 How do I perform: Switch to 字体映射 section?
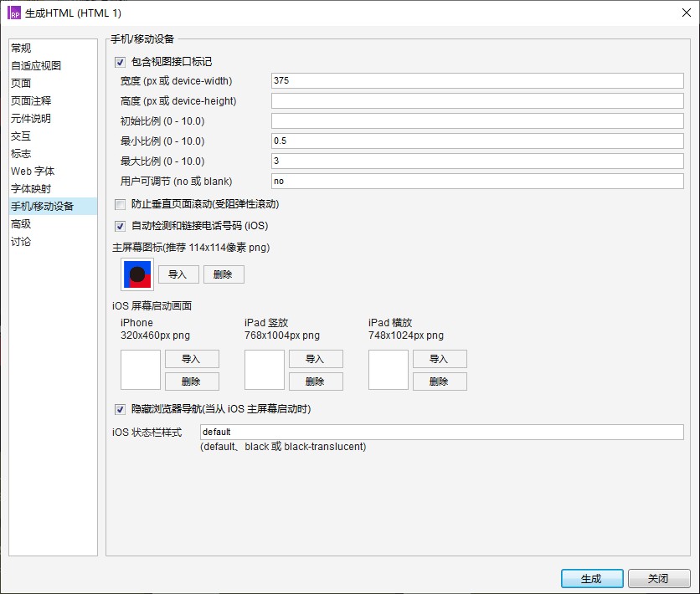(x=53, y=189)
